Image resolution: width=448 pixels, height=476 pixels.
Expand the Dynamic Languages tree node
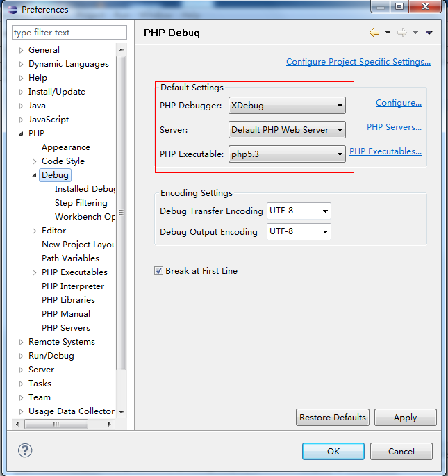coord(21,64)
